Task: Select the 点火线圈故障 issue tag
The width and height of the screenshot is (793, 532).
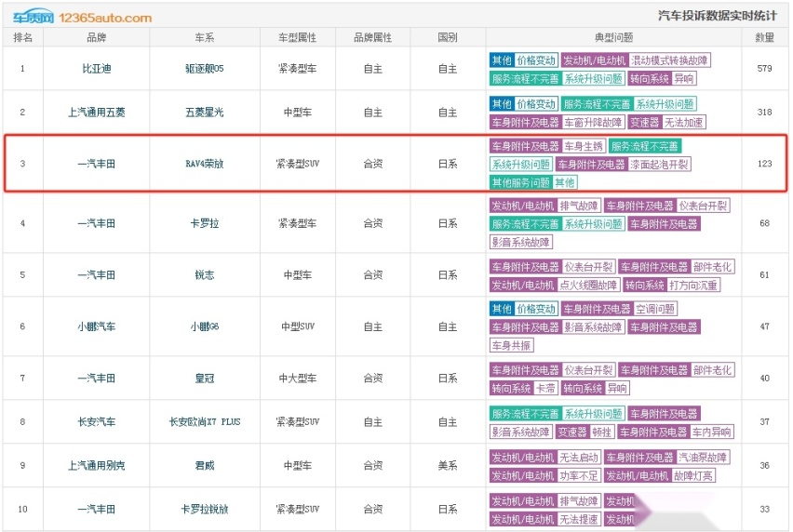Action: pyautogui.click(x=588, y=285)
